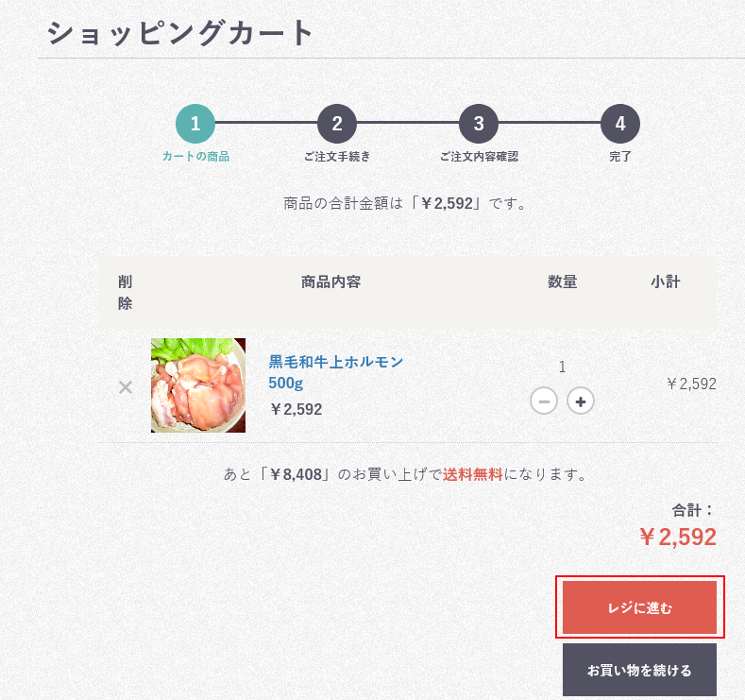745x700 pixels.
Task: Select step 1 circle カートの商品
Action: (195, 124)
